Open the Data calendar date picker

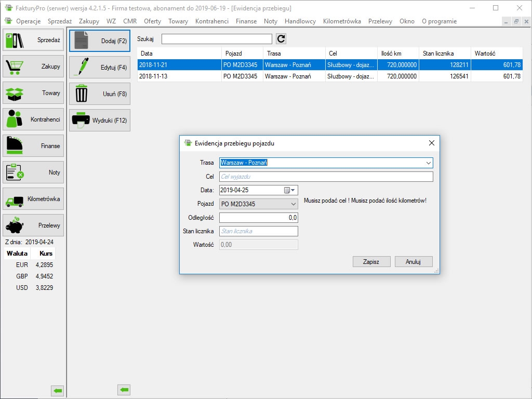[290, 190]
